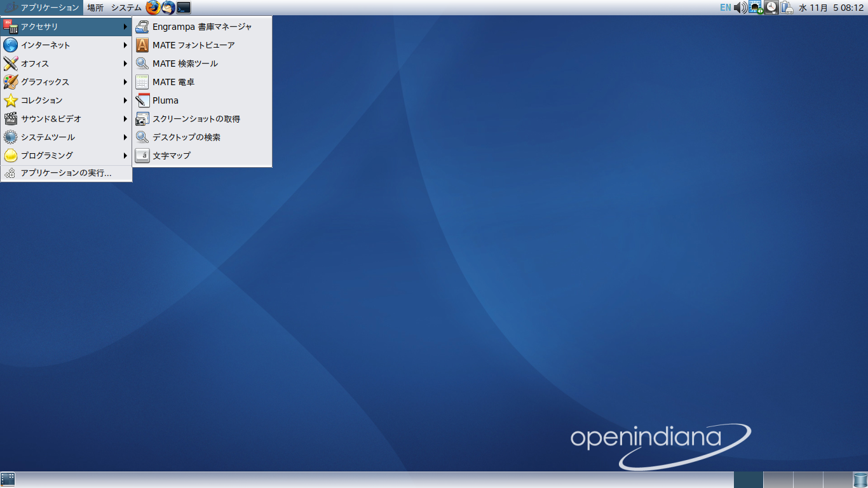Switch to the fourth workspace in the pager
Image resolution: width=868 pixels, height=488 pixels.
837,480
